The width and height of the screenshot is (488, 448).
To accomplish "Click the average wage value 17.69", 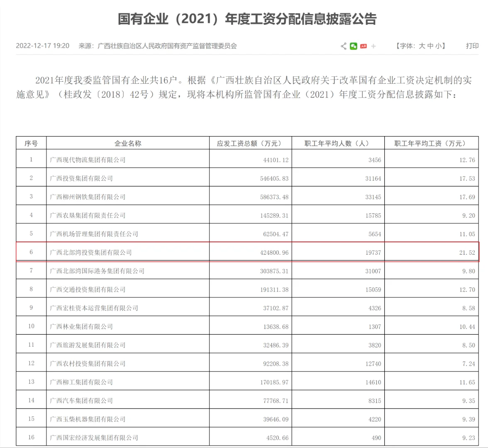I will tap(467, 197).
